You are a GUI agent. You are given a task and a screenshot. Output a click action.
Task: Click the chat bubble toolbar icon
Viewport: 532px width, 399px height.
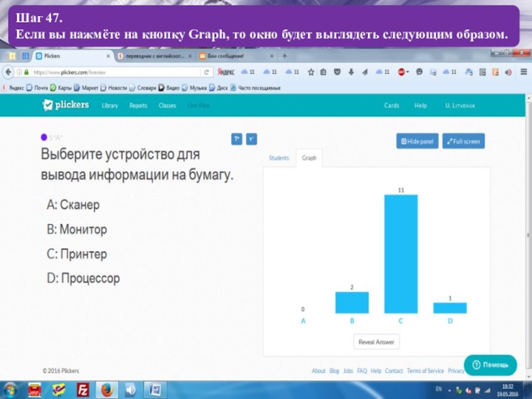(x=420, y=72)
